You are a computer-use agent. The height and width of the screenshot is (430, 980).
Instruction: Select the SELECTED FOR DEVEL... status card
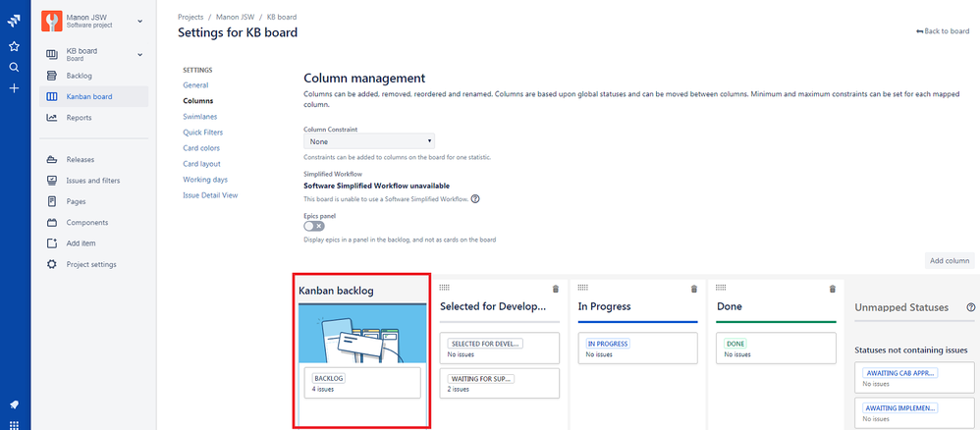click(500, 349)
